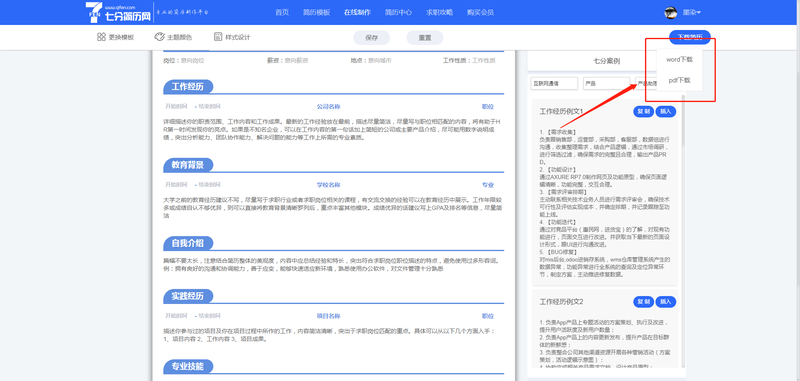Open the 简历模板 nav item

tap(316, 12)
